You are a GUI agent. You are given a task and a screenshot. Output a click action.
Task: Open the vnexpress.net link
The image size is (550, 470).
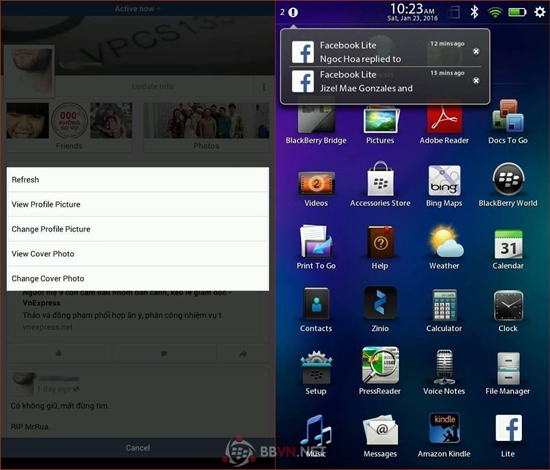[x=48, y=327]
